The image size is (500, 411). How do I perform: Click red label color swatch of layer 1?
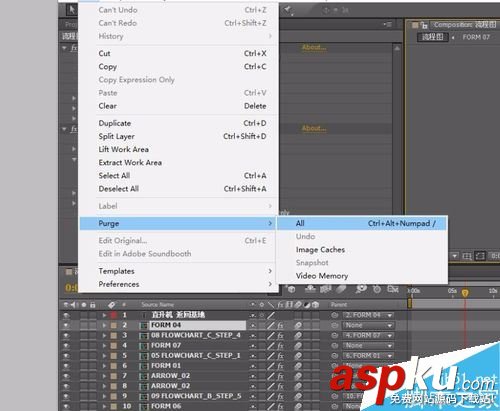pos(114,315)
